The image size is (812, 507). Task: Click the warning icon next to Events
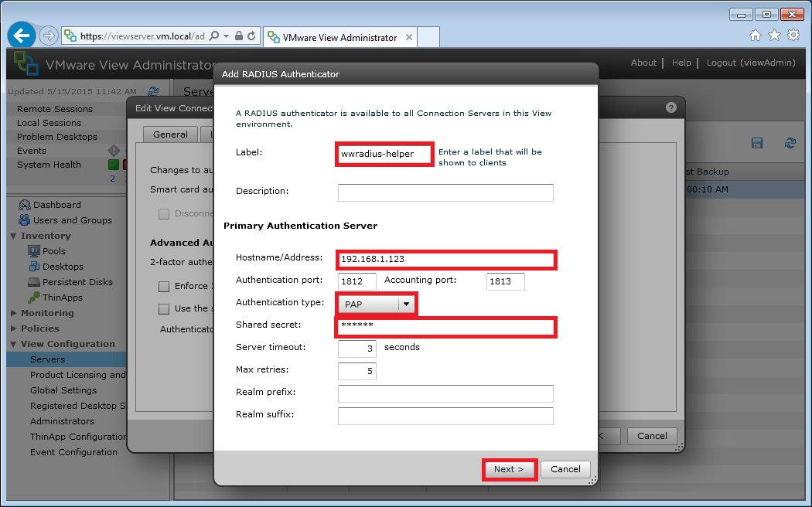[114, 150]
